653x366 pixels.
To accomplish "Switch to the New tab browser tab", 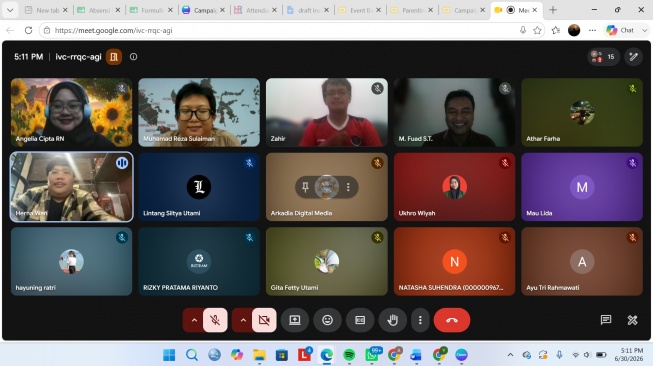I will pos(46,10).
